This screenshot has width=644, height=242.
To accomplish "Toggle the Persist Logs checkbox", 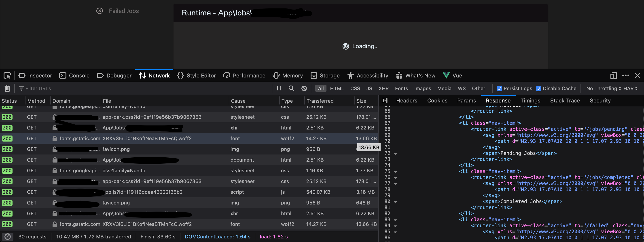I will pyautogui.click(x=499, y=89).
